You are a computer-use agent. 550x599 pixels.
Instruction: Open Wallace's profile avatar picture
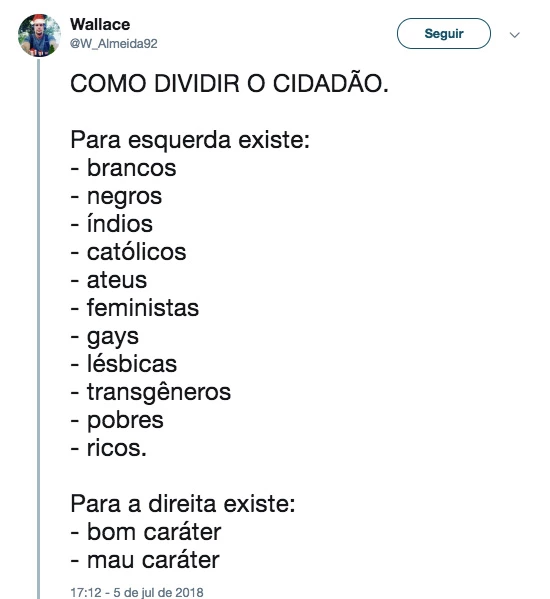click(39, 35)
